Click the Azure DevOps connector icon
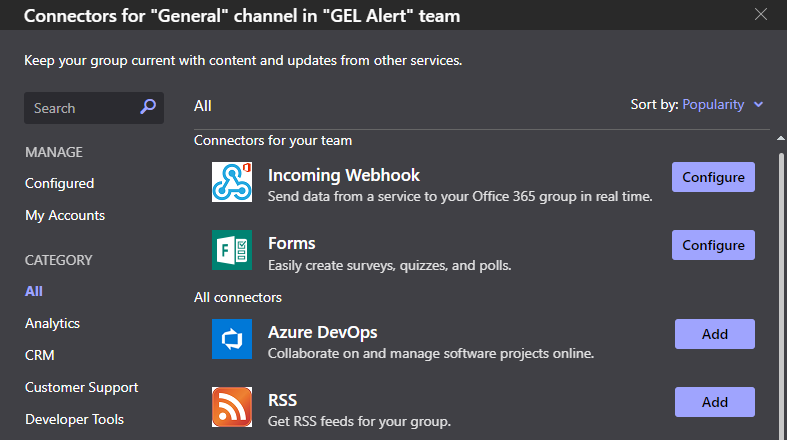This screenshot has width=787, height=440. [x=232, y=339]
